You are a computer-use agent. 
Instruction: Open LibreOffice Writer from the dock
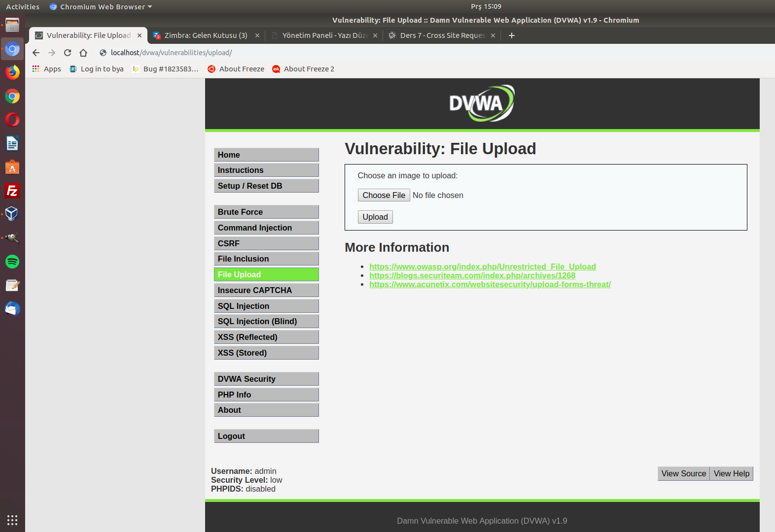pos(12,143)
